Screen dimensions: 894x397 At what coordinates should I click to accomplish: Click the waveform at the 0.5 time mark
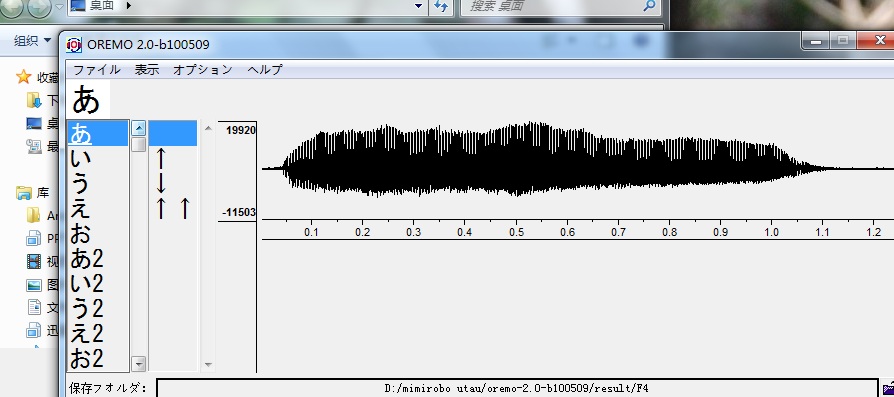517,169
